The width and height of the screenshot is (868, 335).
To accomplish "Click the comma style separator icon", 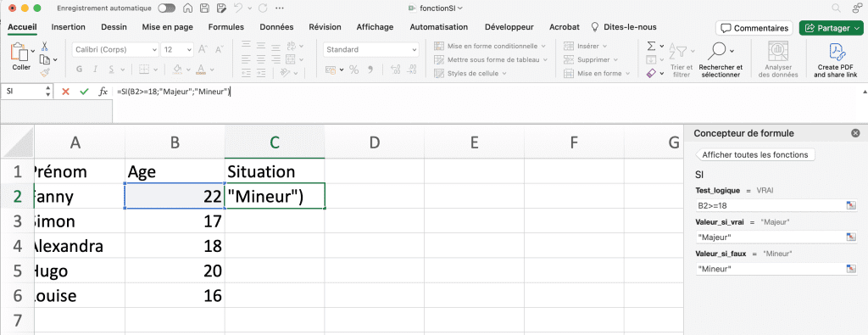I will point(370,70).
